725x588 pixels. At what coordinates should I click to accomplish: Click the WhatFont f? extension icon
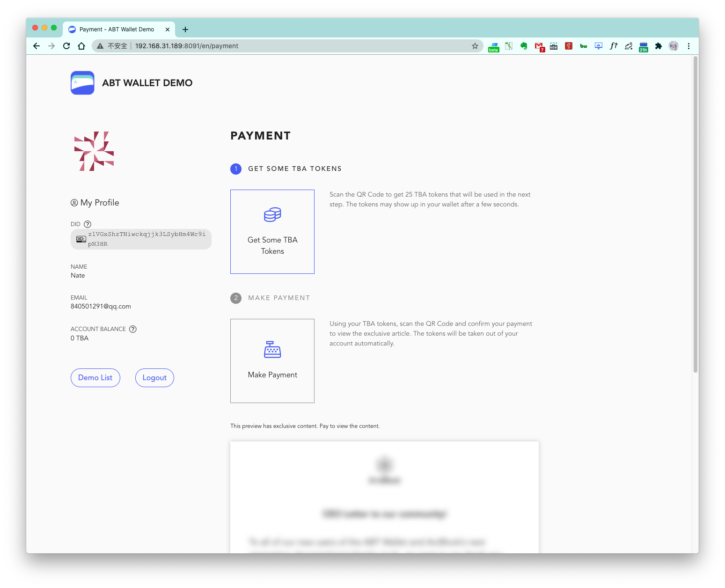coord(614,46)
